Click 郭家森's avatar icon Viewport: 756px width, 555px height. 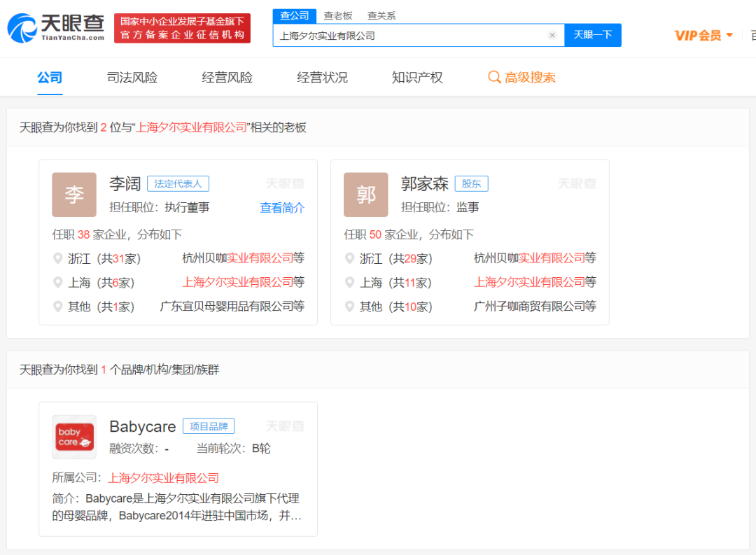pyautogui.click(x=365, y=195)
